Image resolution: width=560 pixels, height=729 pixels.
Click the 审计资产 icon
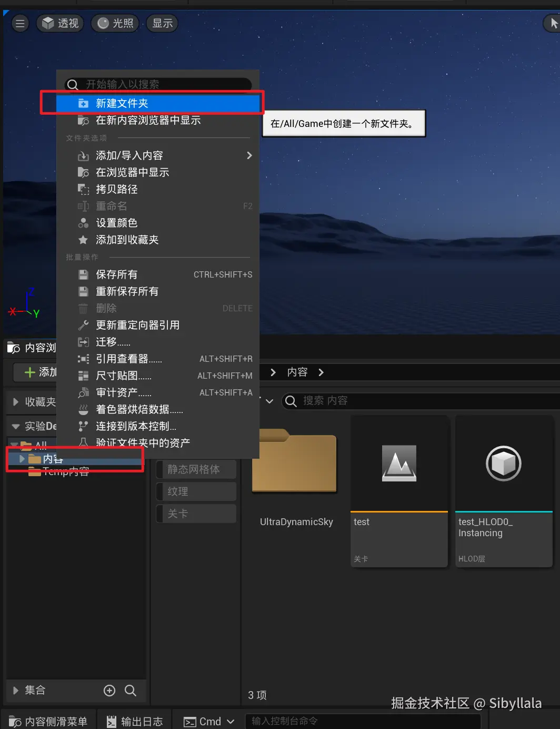pyautogui.click(x=83, y=392)
